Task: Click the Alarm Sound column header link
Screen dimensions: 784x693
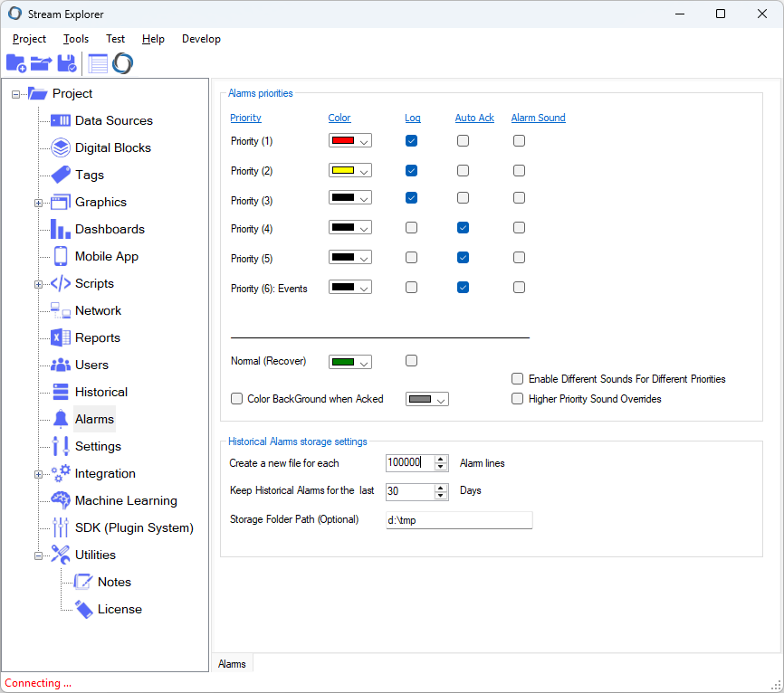Action: tap(538, 118)
